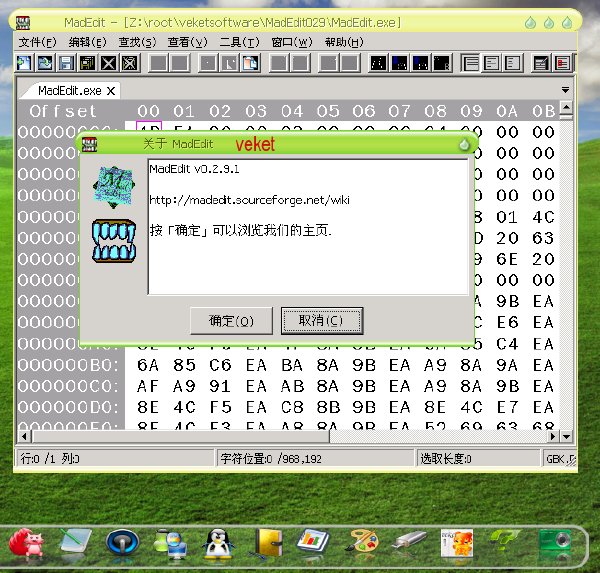Viewport: 600px width, 573px height.
Task: Open the USB drive dock icon
Action: click(x=409, y=540)
